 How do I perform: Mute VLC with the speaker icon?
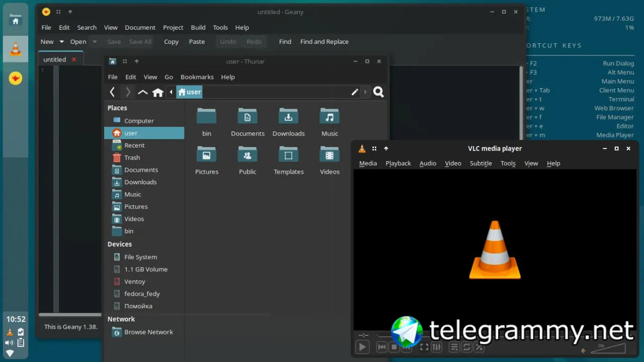[x=584, y=350]
